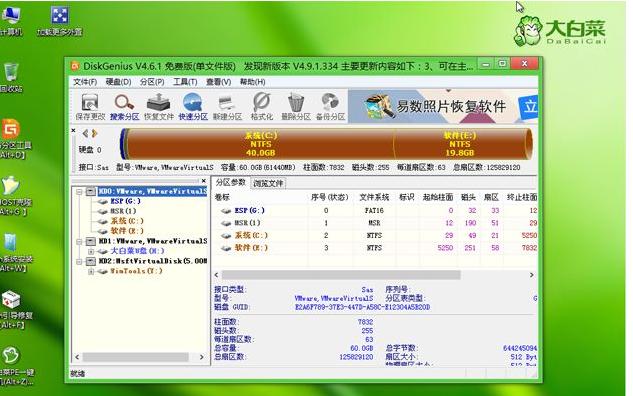
Task: Start Quick Partition (快速分区)
Action: click(x=193, y=107)
